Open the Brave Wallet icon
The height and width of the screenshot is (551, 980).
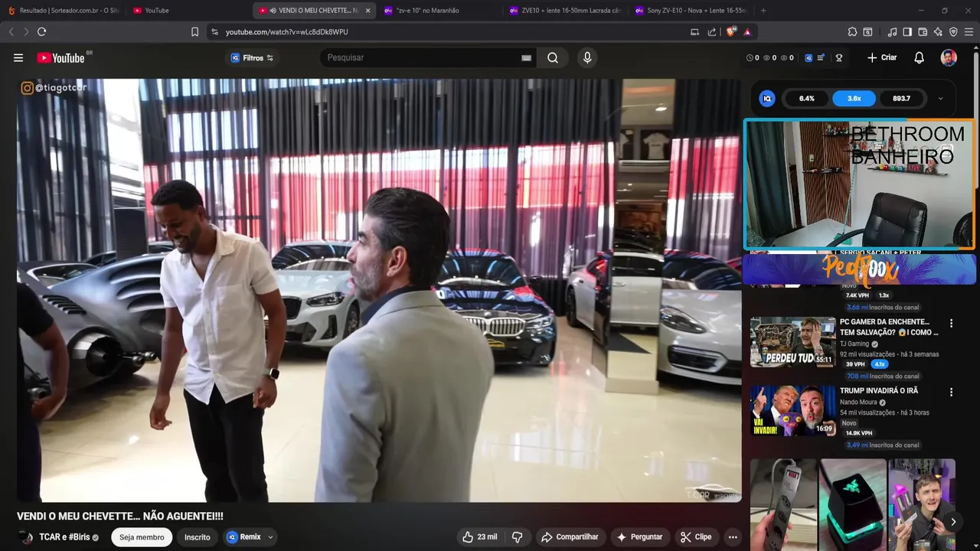923,31
